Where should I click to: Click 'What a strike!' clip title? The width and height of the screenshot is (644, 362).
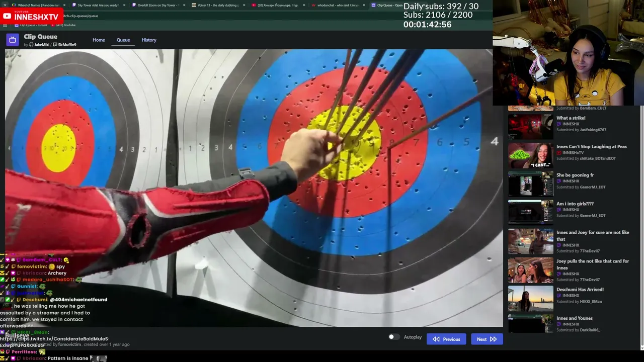point(571,118)
